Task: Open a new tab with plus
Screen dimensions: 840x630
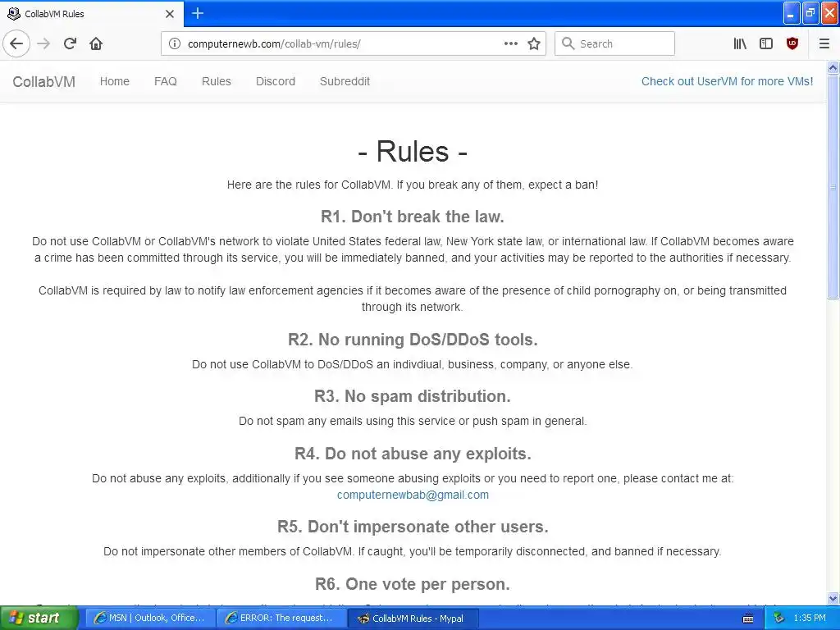Action: click(197, 13)
